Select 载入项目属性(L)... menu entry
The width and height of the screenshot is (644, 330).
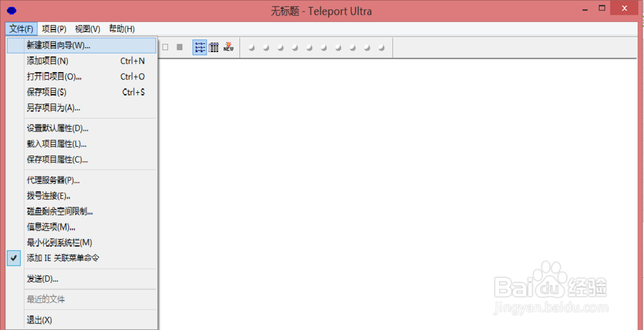(82, 144)
